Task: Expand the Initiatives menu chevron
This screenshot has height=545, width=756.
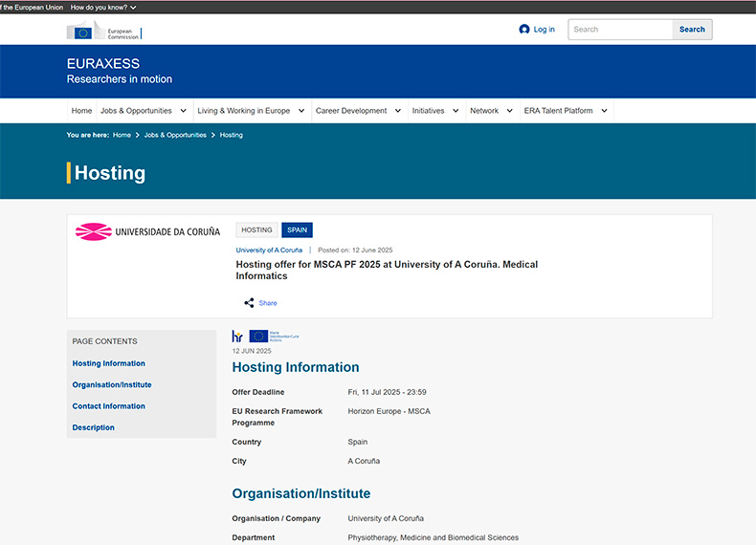Action: click(456, 111)
